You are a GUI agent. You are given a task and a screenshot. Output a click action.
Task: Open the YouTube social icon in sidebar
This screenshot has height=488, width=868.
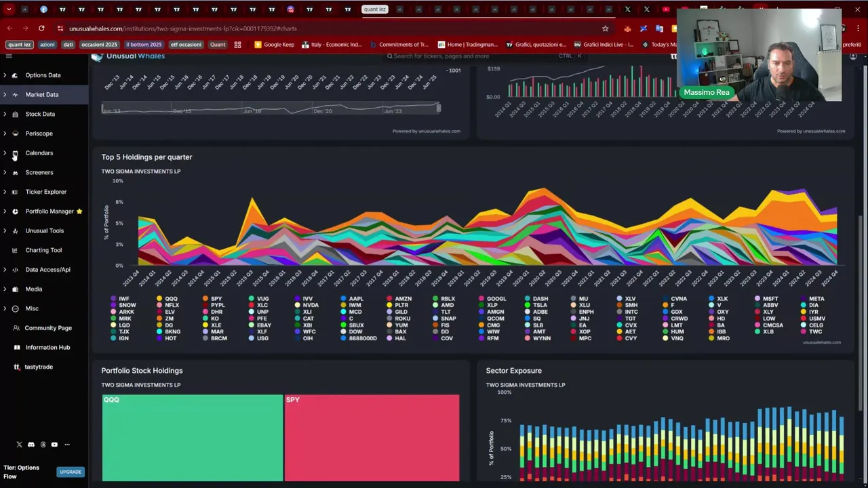tap(54, 445)
